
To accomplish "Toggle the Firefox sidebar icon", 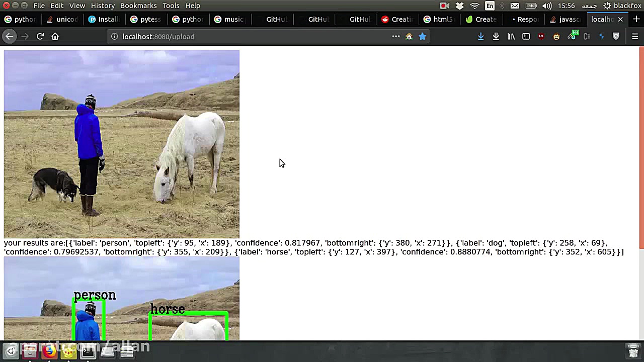I will 526,36.
